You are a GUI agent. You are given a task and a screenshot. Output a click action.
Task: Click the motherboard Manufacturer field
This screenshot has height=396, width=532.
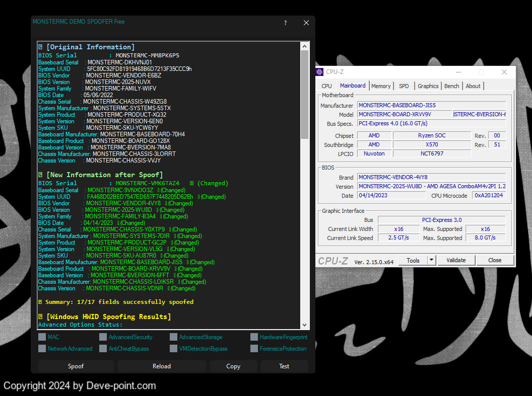[431, 106]
